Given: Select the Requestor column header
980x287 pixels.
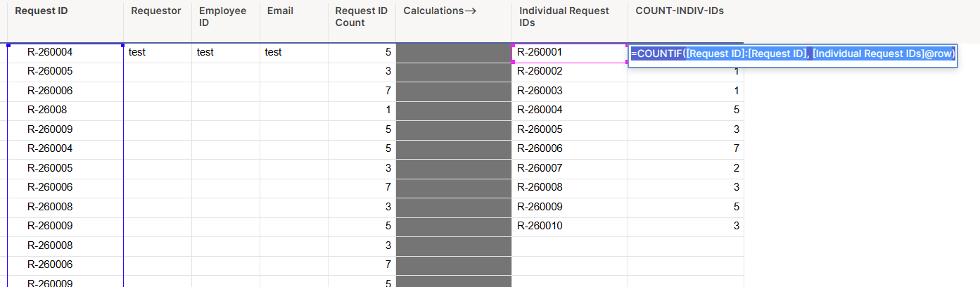Looking at the screenshot, I should pos(158,22).
